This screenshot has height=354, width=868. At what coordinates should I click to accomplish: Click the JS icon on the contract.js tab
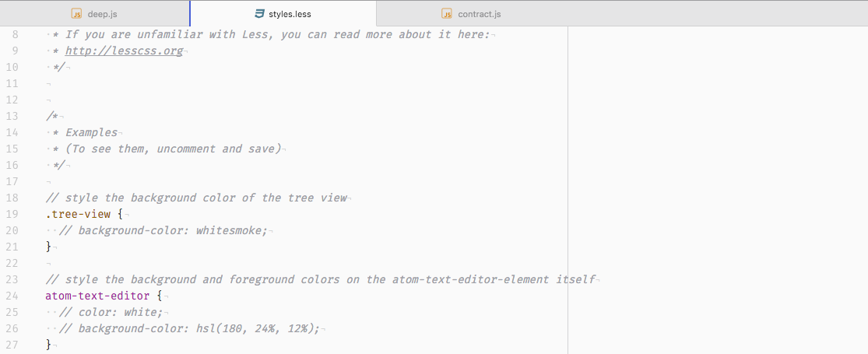(x=447, y=14)
